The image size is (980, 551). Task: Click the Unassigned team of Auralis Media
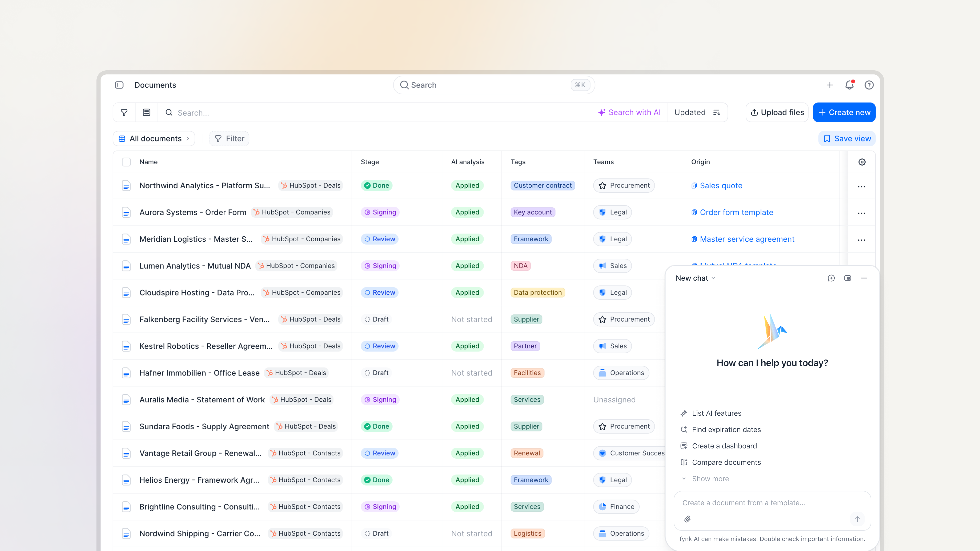614,400
